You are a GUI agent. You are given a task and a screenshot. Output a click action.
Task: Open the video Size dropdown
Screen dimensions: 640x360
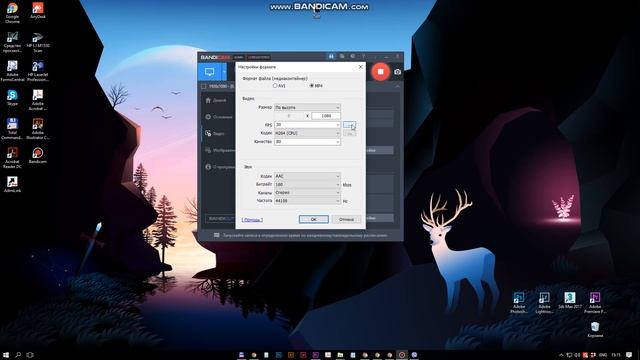(x=307, y=107)
